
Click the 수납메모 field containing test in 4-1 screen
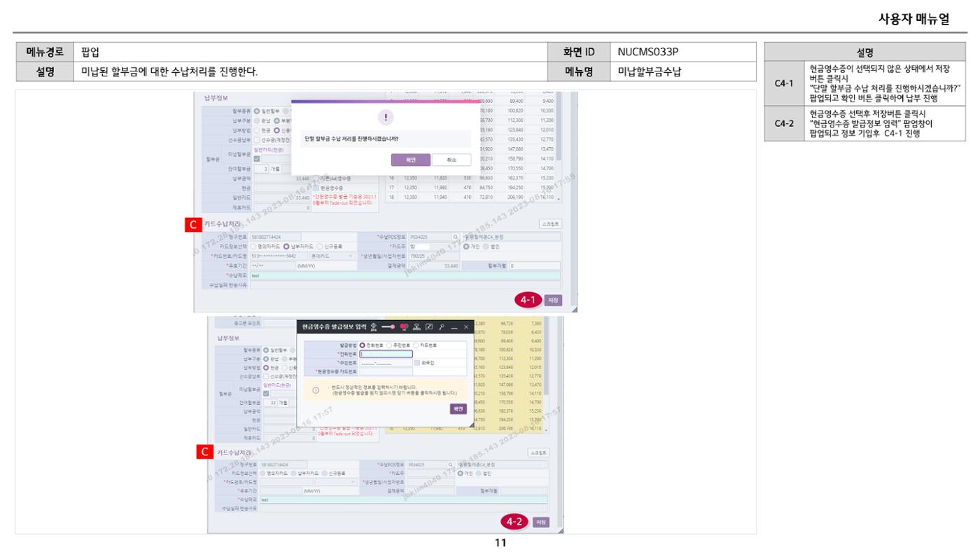tap(405, 275)
